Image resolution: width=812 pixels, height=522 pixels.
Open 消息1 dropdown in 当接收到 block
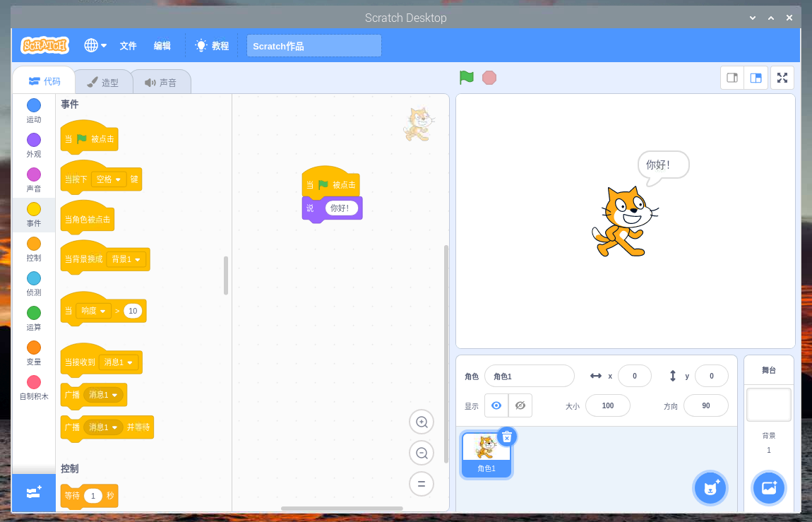(x=118, y=362)
